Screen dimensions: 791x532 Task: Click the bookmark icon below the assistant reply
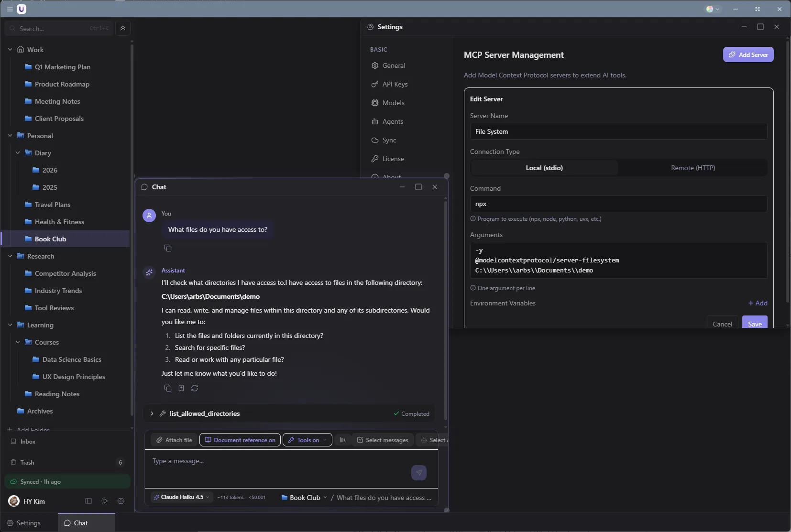point(181,388)
